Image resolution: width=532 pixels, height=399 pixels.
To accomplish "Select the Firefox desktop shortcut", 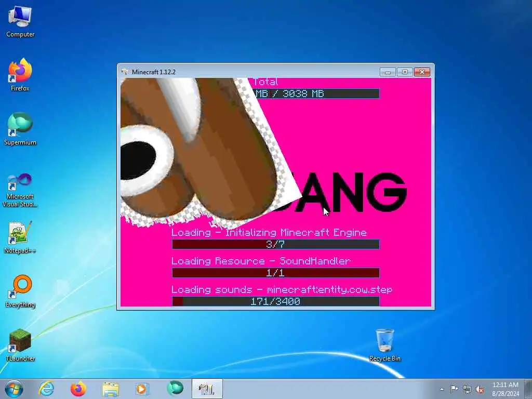I will pos(20,75).
